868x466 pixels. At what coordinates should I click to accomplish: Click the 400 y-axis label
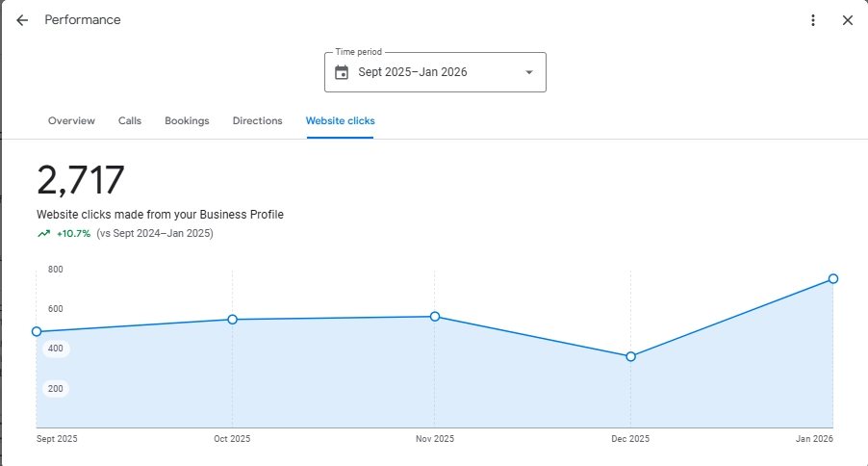tap(56, 349)
